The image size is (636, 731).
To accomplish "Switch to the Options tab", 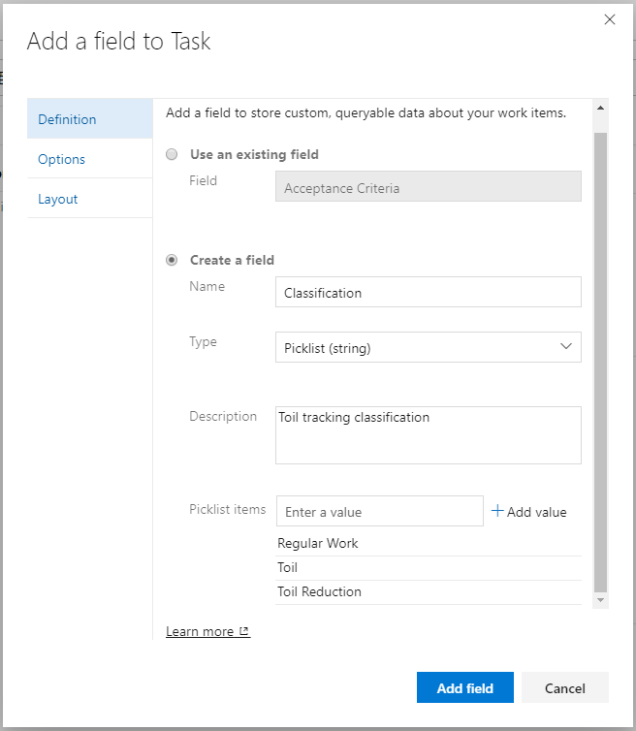I will (x=90, y=159).
